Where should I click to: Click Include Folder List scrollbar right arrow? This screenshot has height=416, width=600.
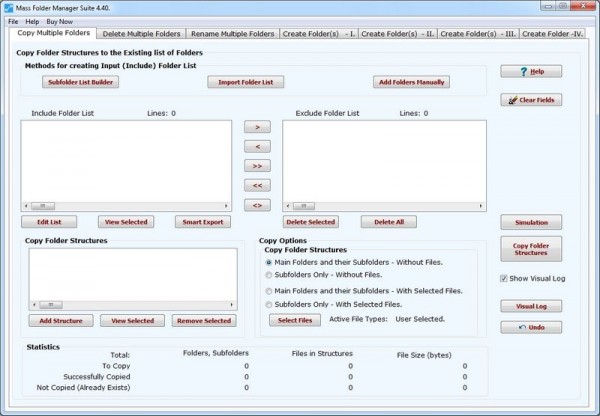coord(226,206)
